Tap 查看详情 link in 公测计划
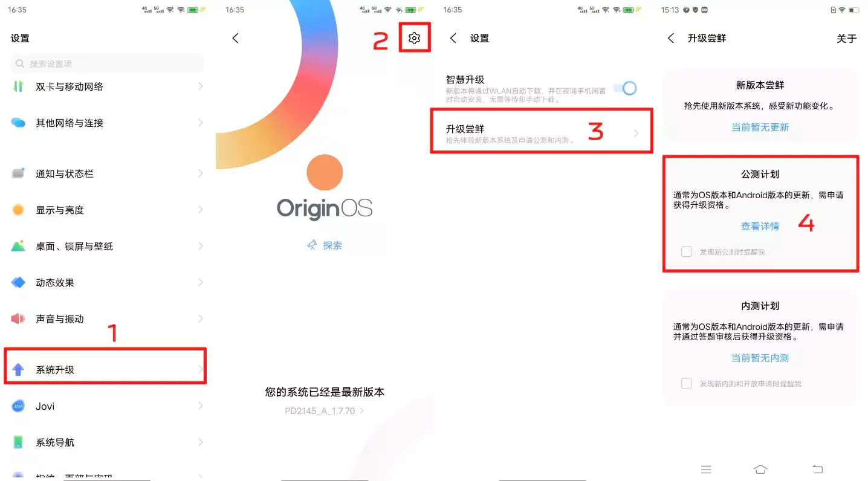 (x=760, y=226)
